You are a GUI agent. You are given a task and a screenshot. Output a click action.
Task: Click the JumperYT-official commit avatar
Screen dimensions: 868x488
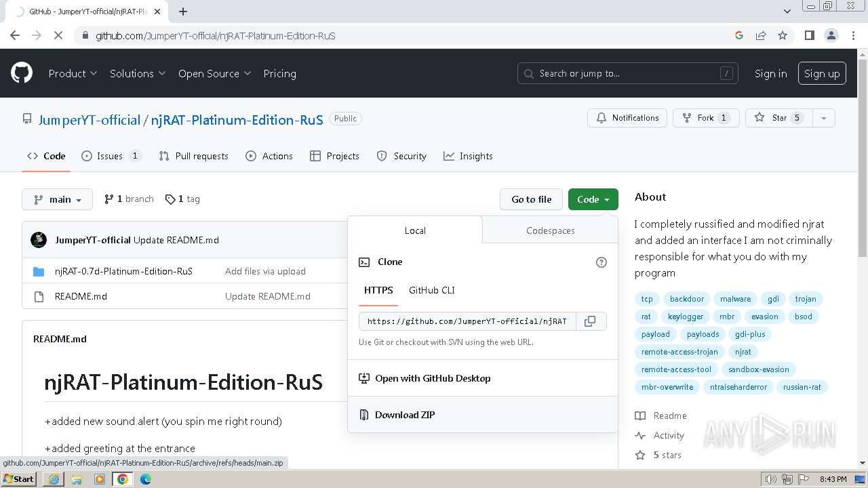tap(39, 240)
